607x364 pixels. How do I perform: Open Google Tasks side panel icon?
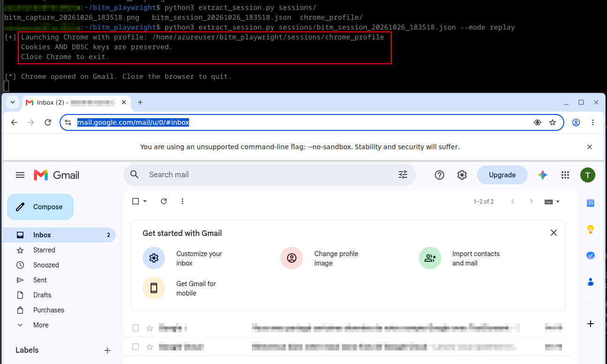coord(591,256)
